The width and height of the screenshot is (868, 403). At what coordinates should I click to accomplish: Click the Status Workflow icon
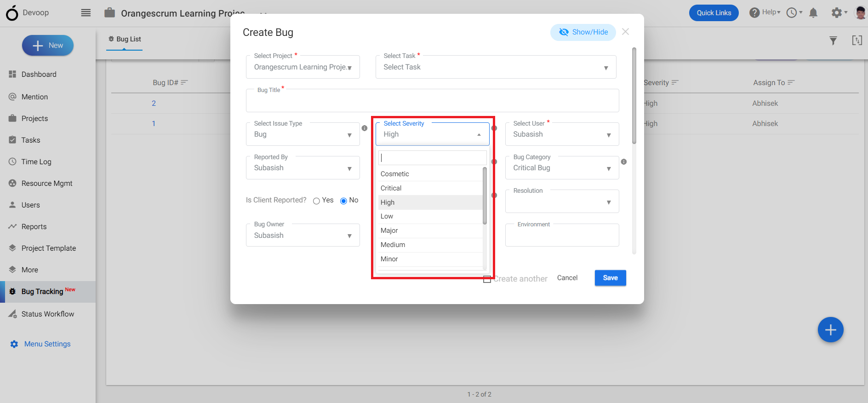point(12,314)
